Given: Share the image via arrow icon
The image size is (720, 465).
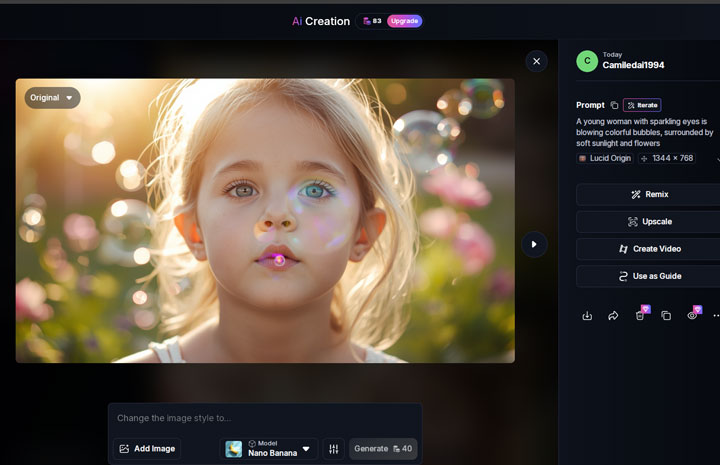Looking at the screenshot, I should 613,316.
